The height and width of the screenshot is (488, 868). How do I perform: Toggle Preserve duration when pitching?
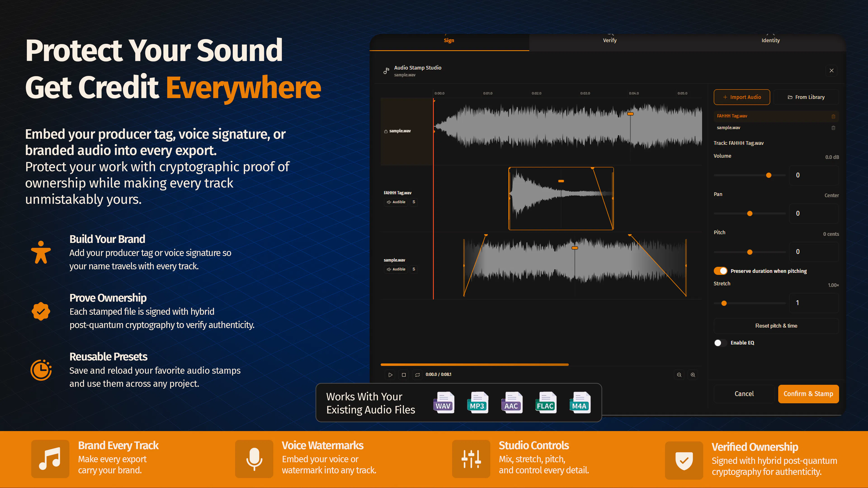point(720,271)
